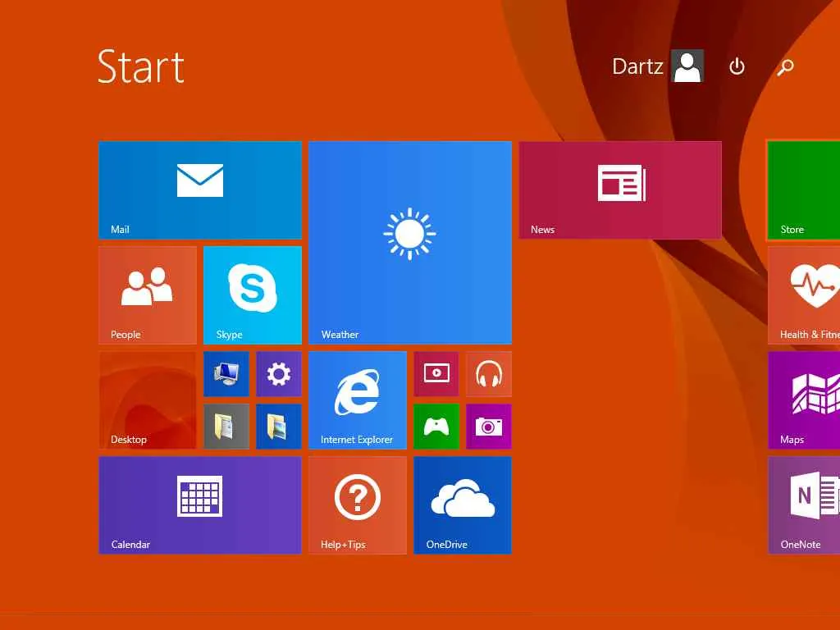
Task: Open the Maps tile
Action: 804,400
